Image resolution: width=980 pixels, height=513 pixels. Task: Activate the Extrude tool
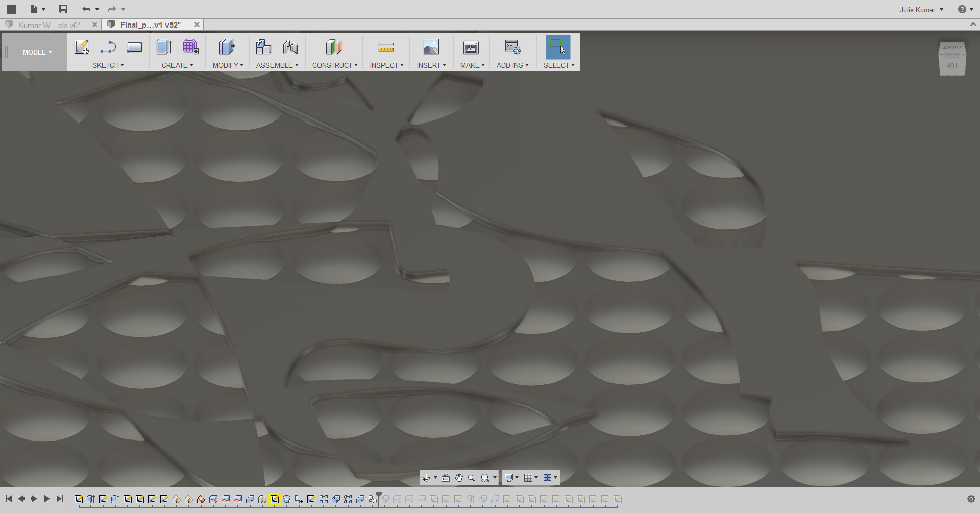[x=164, y=47]
